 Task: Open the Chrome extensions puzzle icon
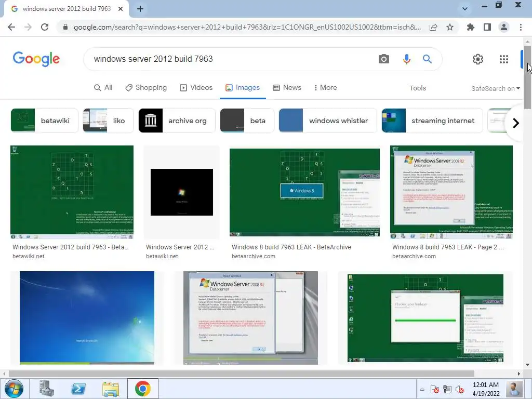[x=471, y=27]
